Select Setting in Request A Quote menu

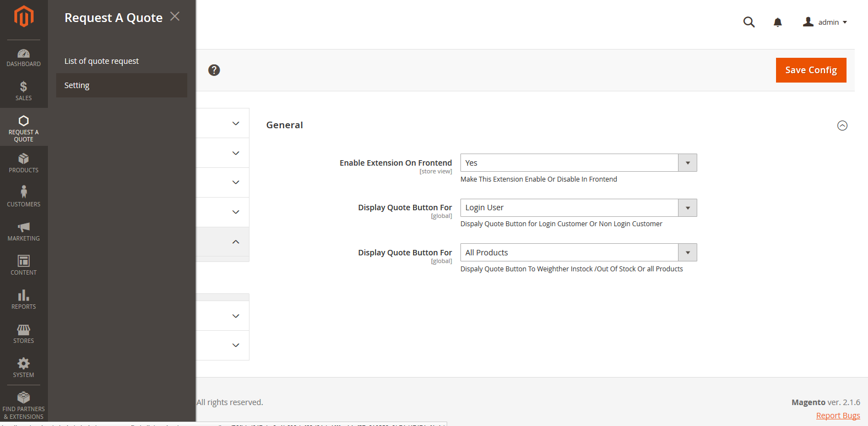coord(77,85)
